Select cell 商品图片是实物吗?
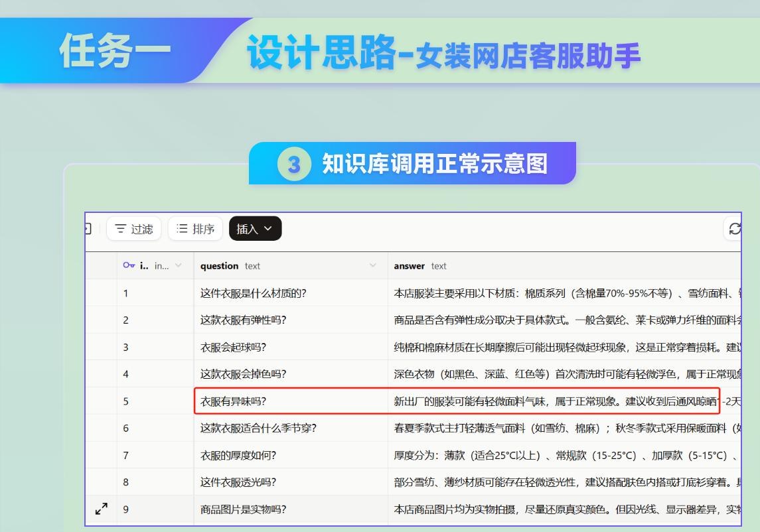The image size is (760, 532). pos(291,509)
